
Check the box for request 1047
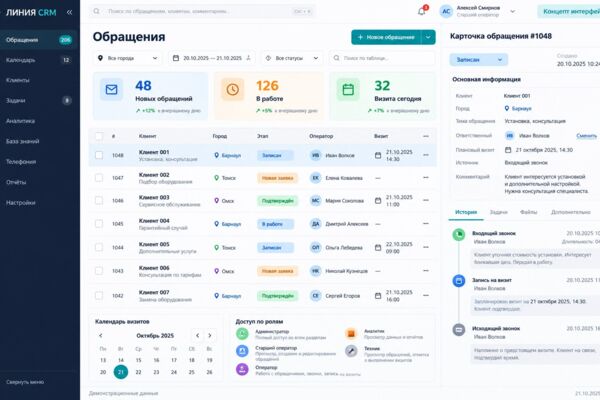pyautogui.click(x=99, y=178)
